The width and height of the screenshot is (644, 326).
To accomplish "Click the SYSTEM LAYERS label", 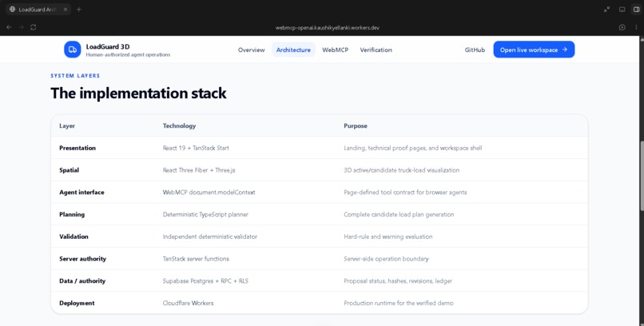I will (x=75, y=76).
